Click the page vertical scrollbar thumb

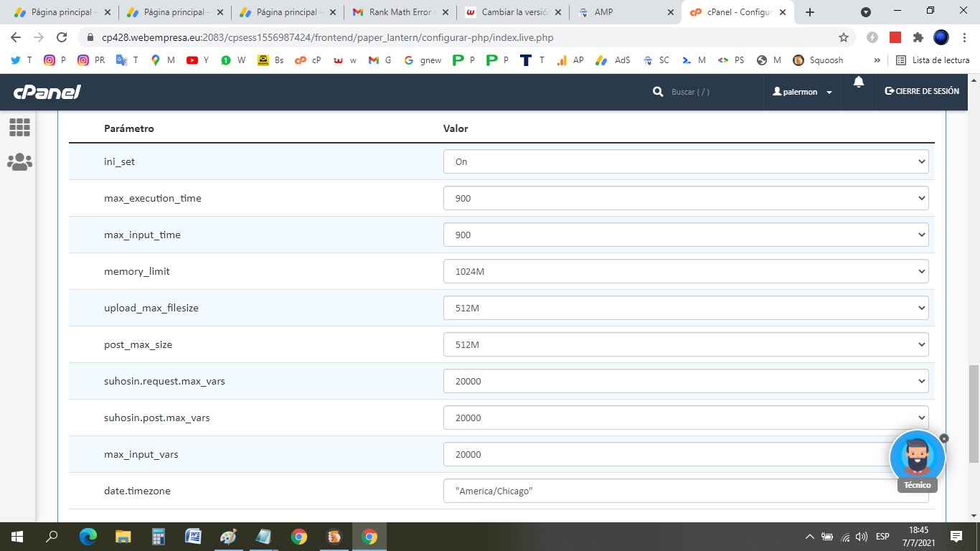pyautogui.click(x=974, y=413)
